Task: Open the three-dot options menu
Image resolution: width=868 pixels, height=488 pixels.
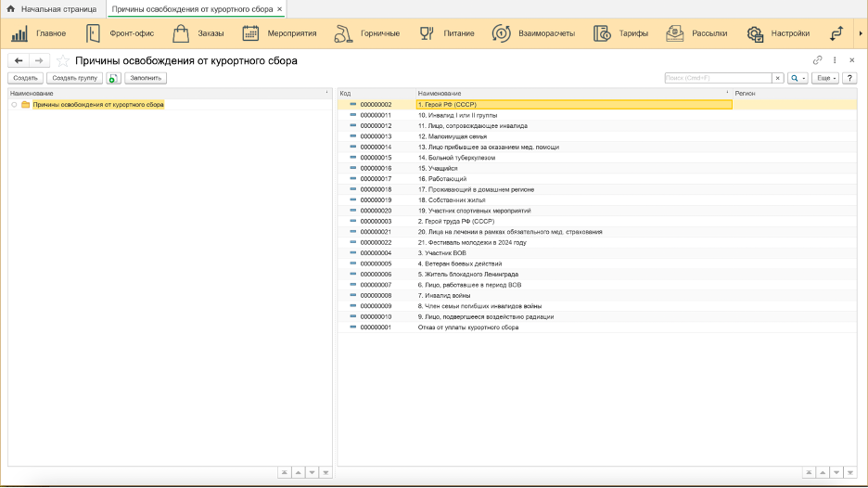Action: 835,59
